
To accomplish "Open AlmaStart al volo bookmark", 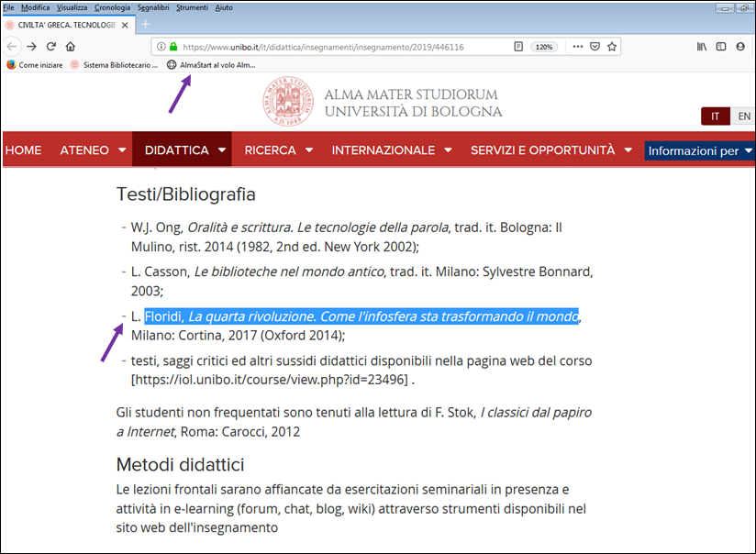I will (211, 65).
